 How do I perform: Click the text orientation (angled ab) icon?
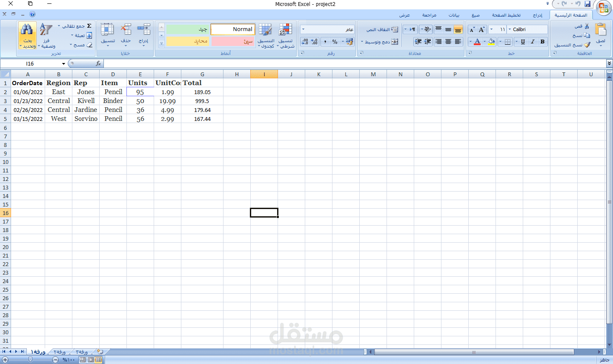pos(428,29)
